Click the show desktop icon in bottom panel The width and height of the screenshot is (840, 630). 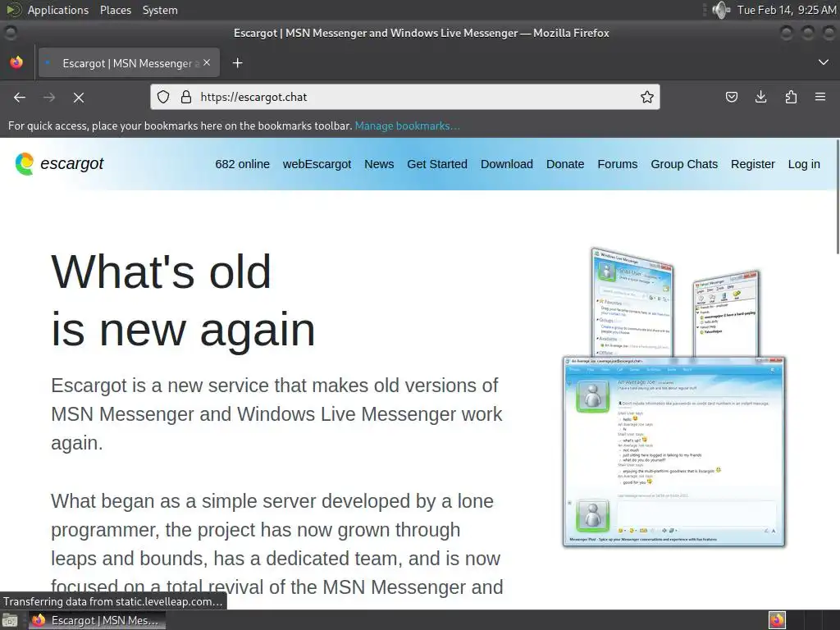(x=10, y=620)
